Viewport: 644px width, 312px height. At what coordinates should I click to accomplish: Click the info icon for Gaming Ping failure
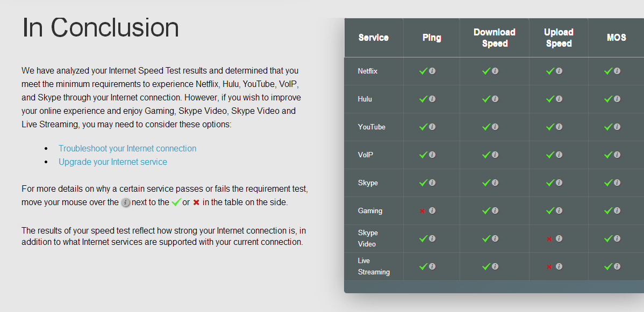(432, 211)
